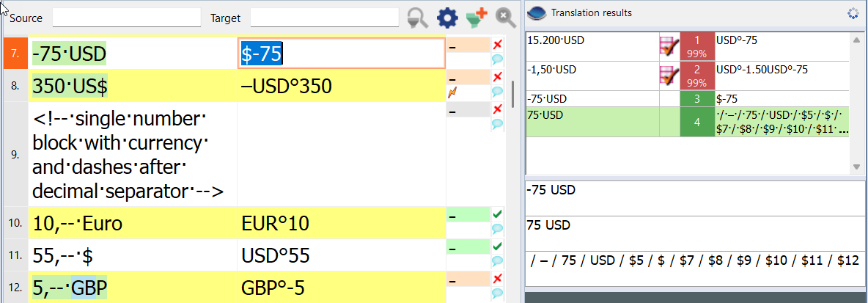Screen dimensions: 868x303
Task: Click target cell '–USD°350'
Action: (x=342, y=86)
